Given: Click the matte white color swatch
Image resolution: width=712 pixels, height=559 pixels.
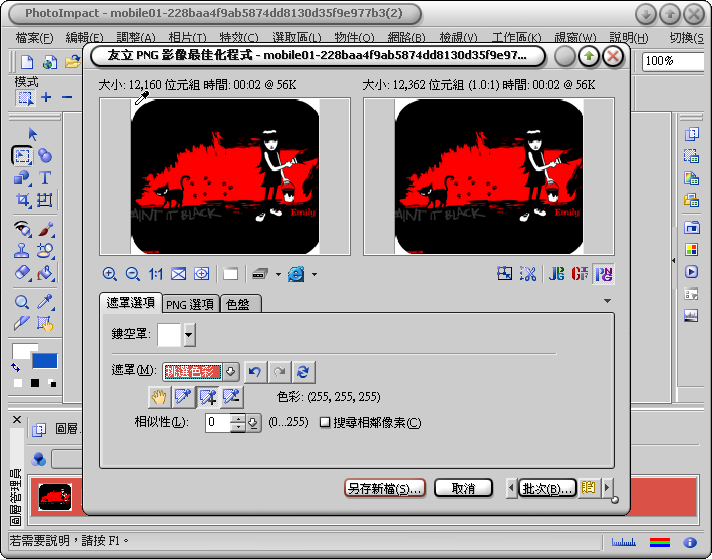Looking at the screenshot, I should tap(169, 335).
